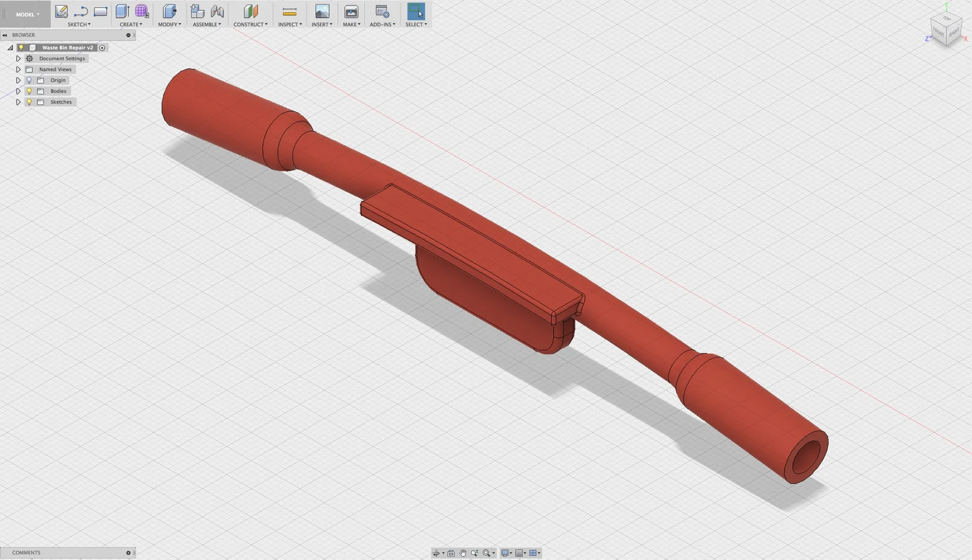972x560 pixels.
Task: Click the Display Settings monitor icon
Action: point(505,553)
